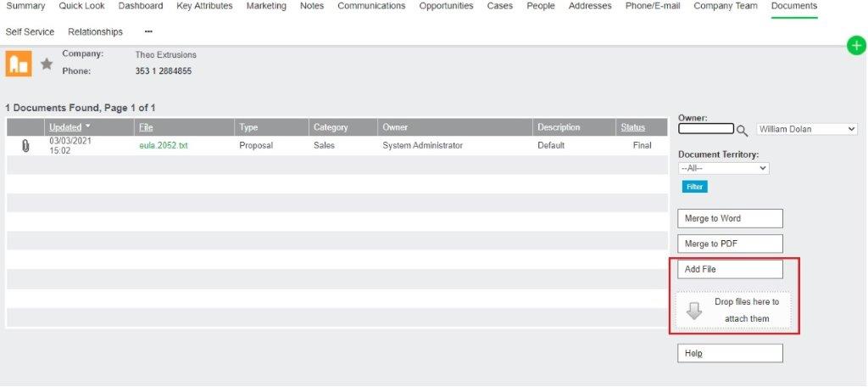Viewport: 868px width, 387px height.
Task: Switch to the Opportunities tab
Action: (x=446, y=6)
